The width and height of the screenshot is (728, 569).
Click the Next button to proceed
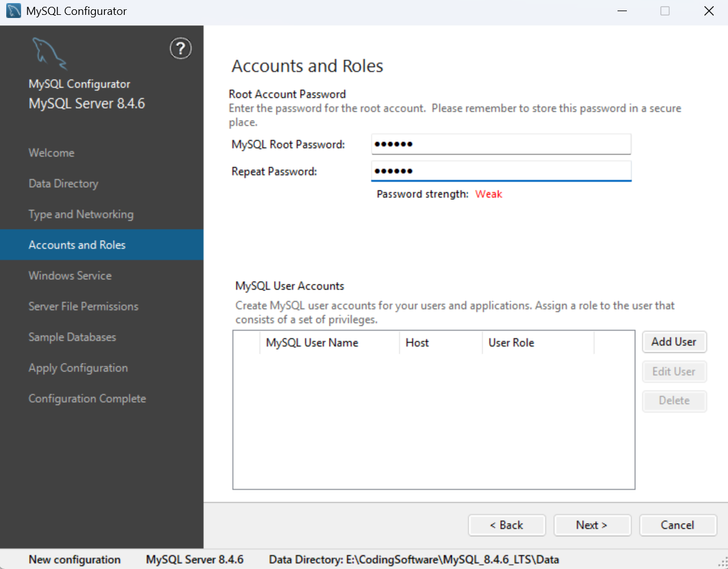592,525
